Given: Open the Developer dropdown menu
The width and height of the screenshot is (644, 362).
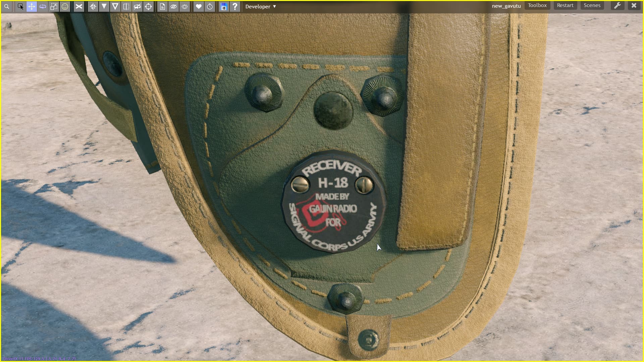Looking at the screenshot, I should pyautogui.click(x=261, y=6).
